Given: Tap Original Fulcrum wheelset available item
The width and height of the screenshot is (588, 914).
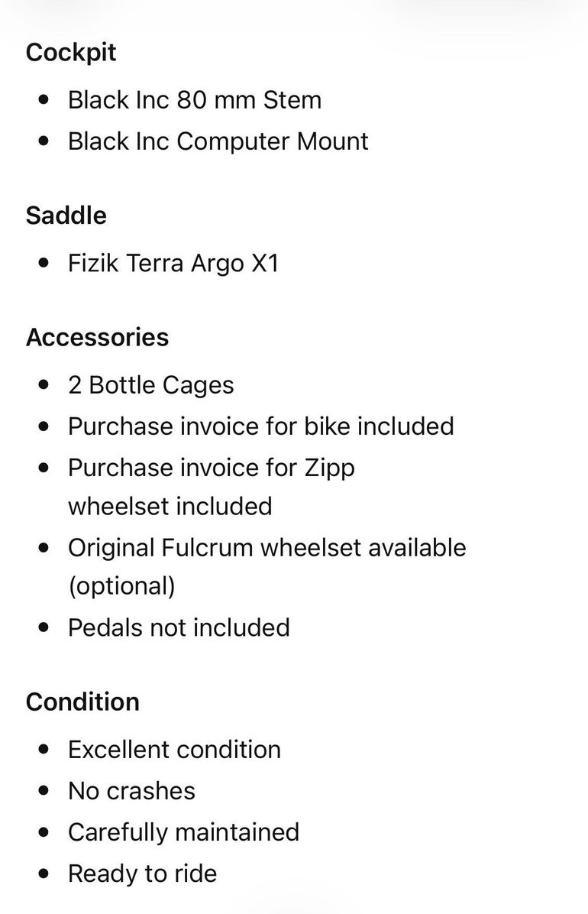Looking at the screenshot, I should [x=267, y=548].
